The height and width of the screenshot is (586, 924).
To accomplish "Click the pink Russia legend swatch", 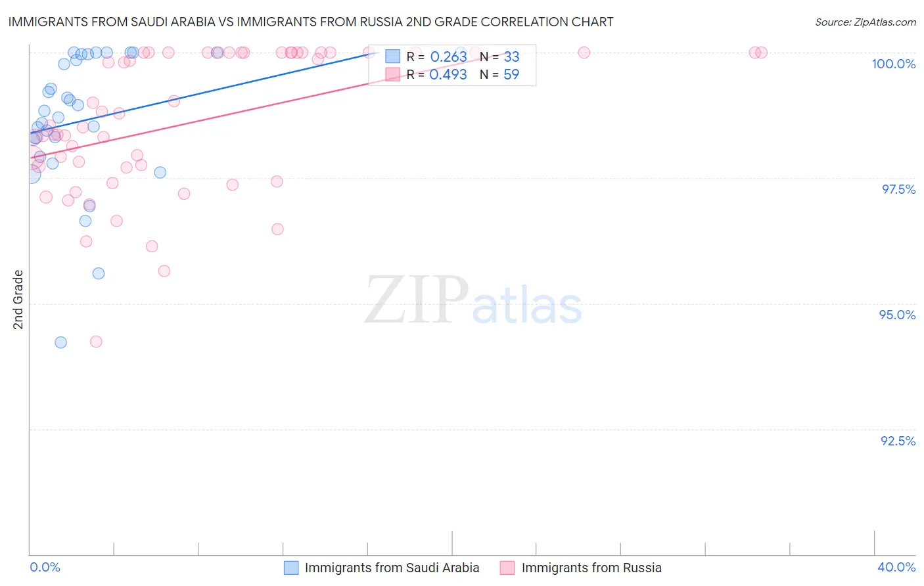I will click(x=507, y=568).
